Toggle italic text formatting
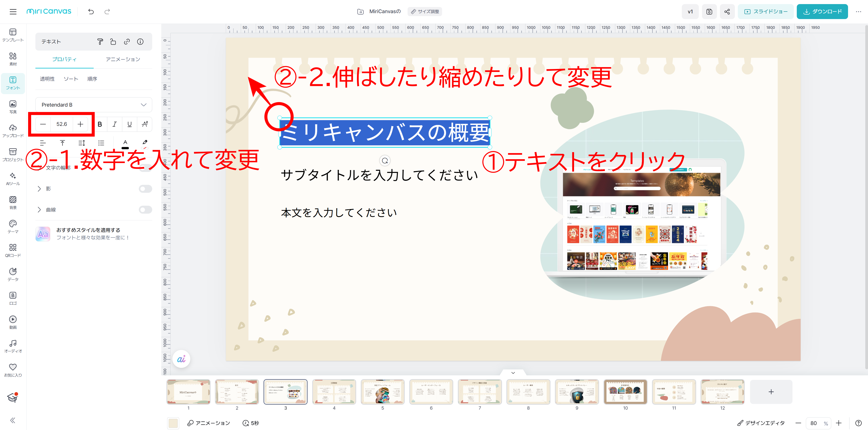868x430 pixels. pos(115,124)
